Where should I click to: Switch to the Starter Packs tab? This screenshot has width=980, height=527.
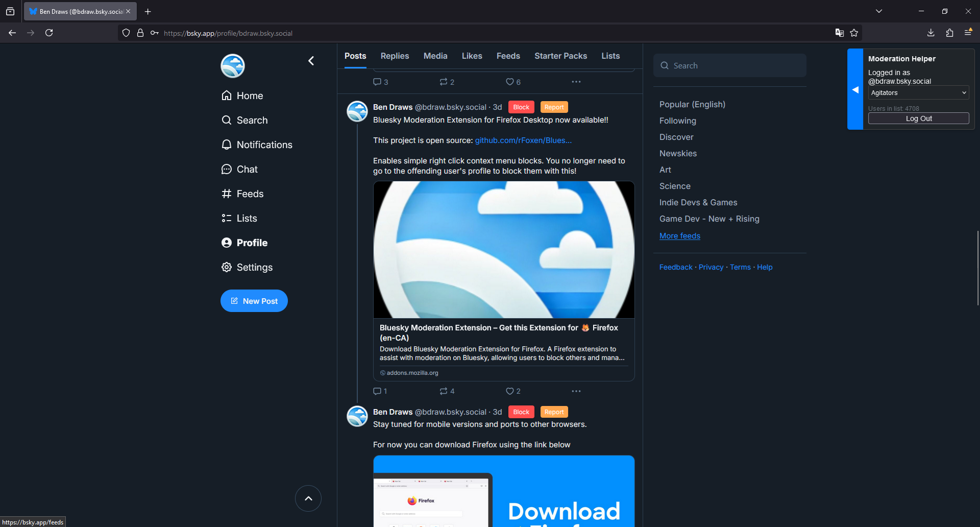pyautogui.click(x=560, y=56)
